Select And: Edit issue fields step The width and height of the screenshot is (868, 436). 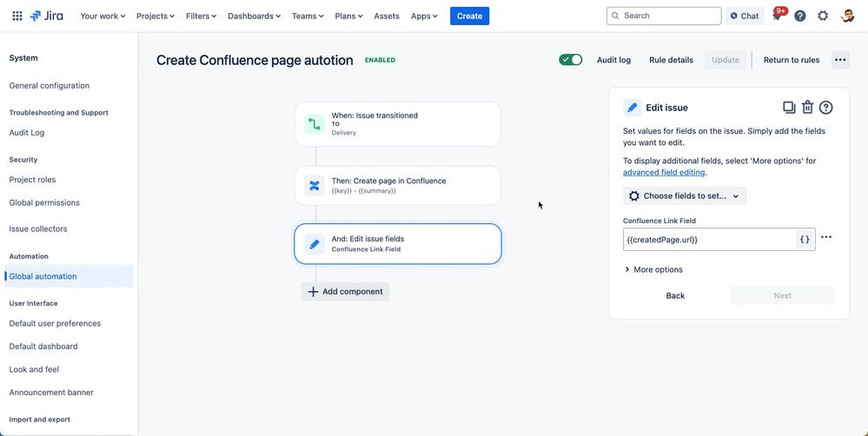(397, 244)
